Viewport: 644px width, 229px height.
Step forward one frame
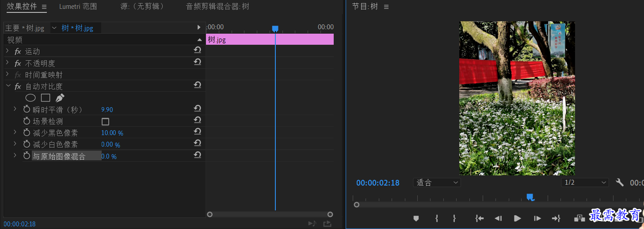pos(537,218)
